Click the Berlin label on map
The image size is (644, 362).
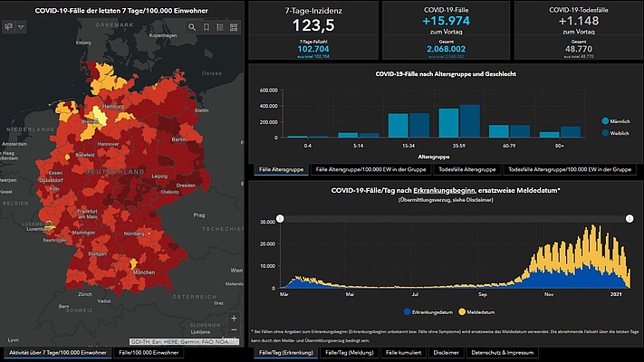(178, 139)
